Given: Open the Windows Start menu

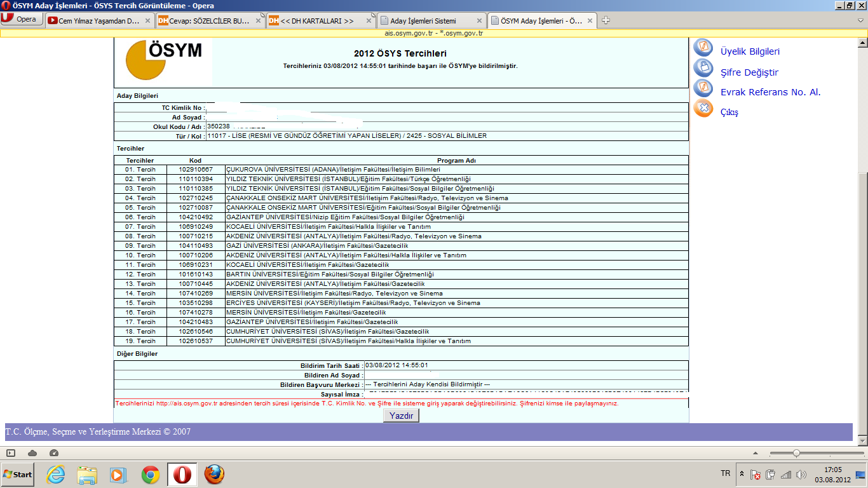Looking at the screenshot, I should [18, 474].
